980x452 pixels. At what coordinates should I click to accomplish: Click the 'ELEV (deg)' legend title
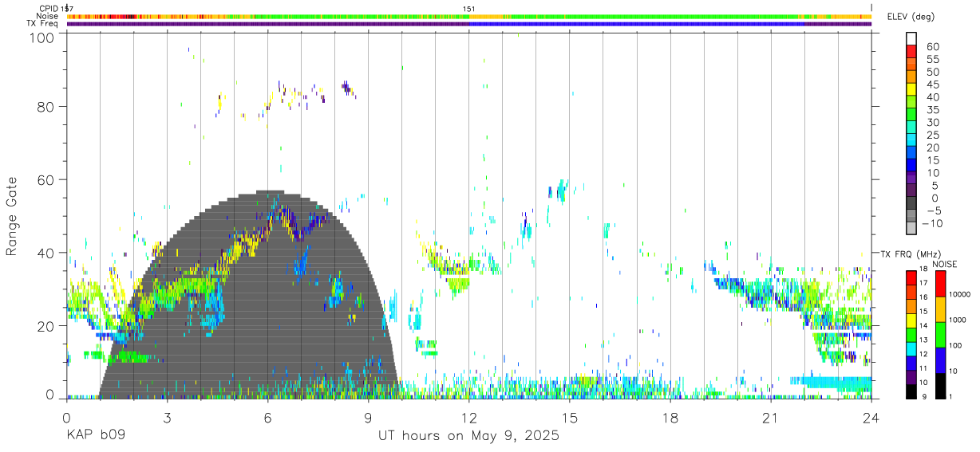pyautogui.click(x=911, y=17)
